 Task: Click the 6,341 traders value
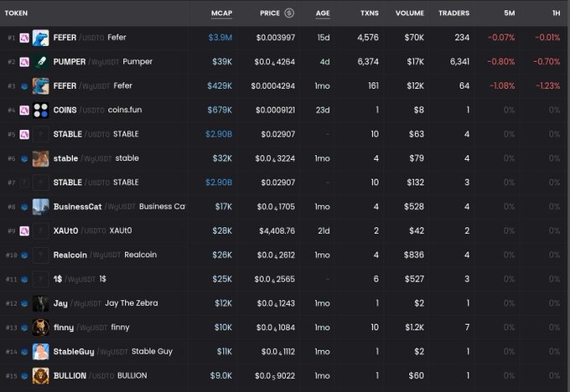pos(459,62)
